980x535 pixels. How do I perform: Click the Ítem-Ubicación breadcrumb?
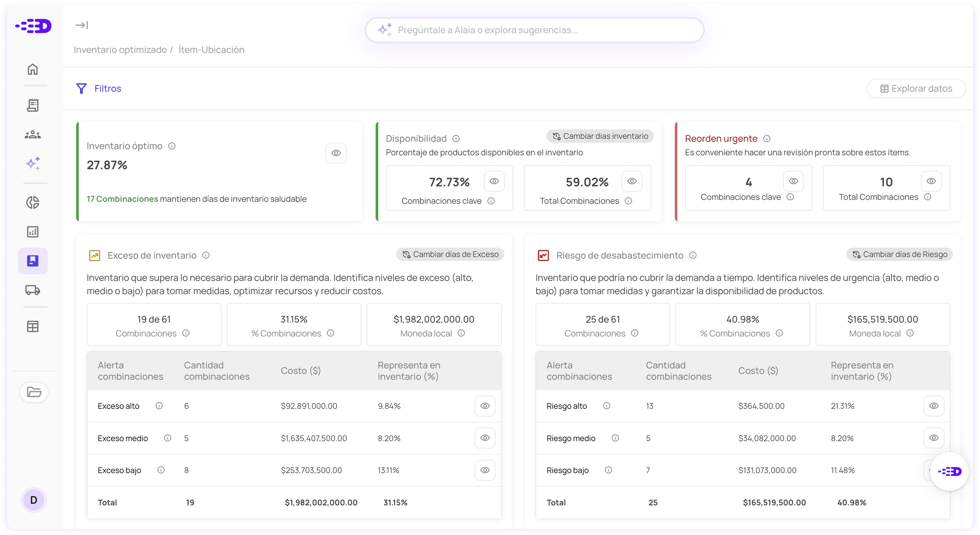(211, 49)
